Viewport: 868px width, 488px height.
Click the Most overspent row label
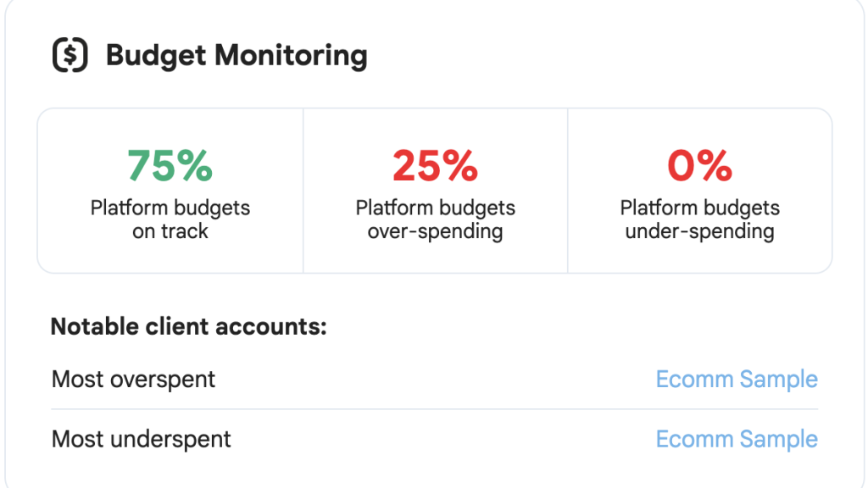pyautogui.click(x=133, y=380)
